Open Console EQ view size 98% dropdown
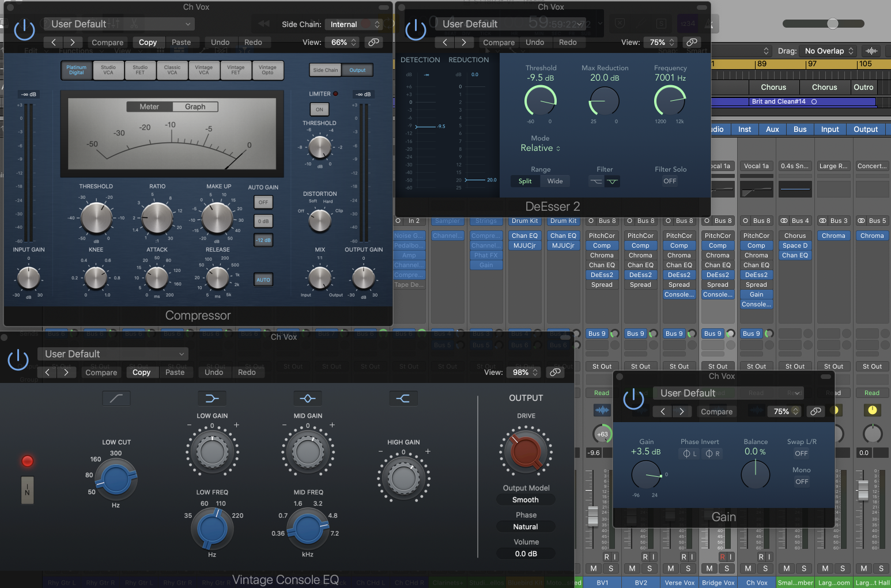The image size is (891, 588). point(524,372)
